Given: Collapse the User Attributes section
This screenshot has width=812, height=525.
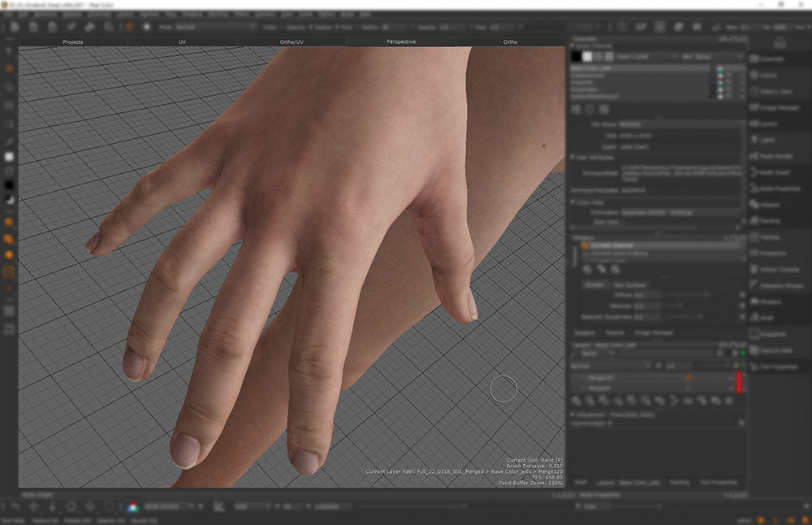Looking at the screenshot, I should click(x=573, y=156).
